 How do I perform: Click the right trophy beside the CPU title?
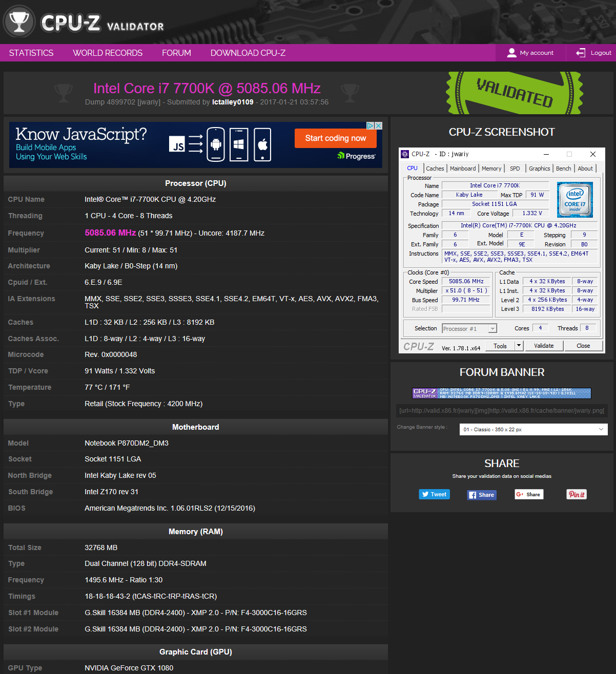coord(350,93)
